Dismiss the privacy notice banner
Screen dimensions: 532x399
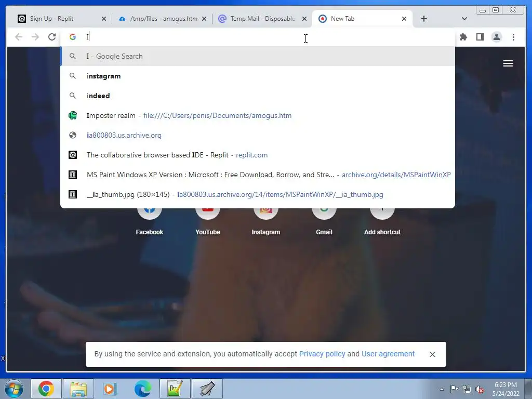[432, 354]
